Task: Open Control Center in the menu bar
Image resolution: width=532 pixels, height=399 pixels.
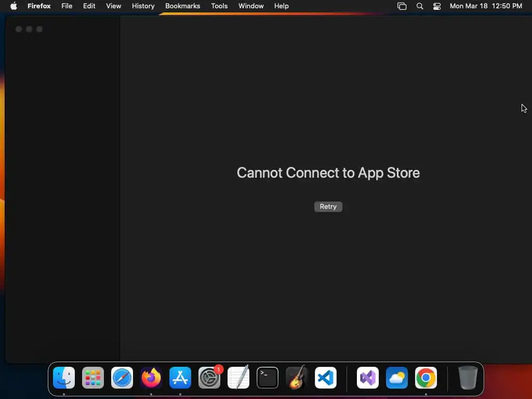Action: [x=437, y=6]
